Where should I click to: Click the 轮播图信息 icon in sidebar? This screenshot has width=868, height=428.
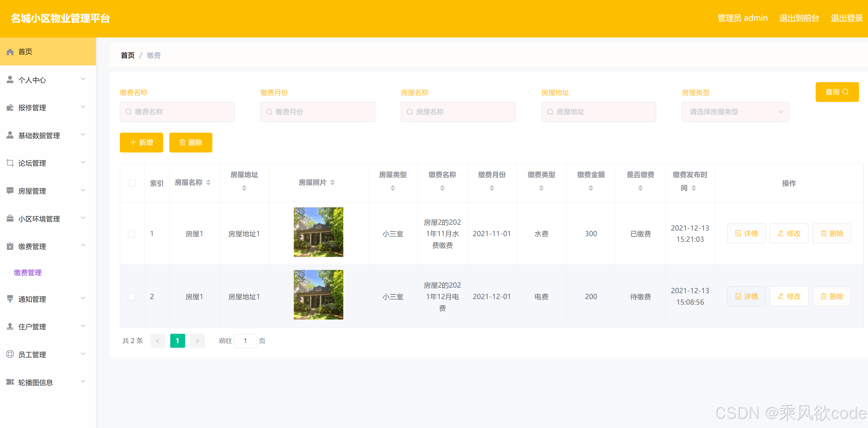click(x=10, y=382)
